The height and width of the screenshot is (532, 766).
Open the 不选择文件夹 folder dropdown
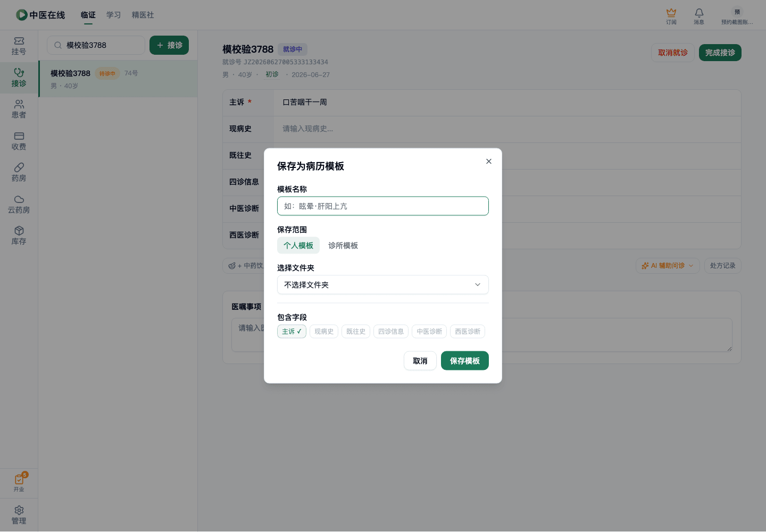coord(383,285)
